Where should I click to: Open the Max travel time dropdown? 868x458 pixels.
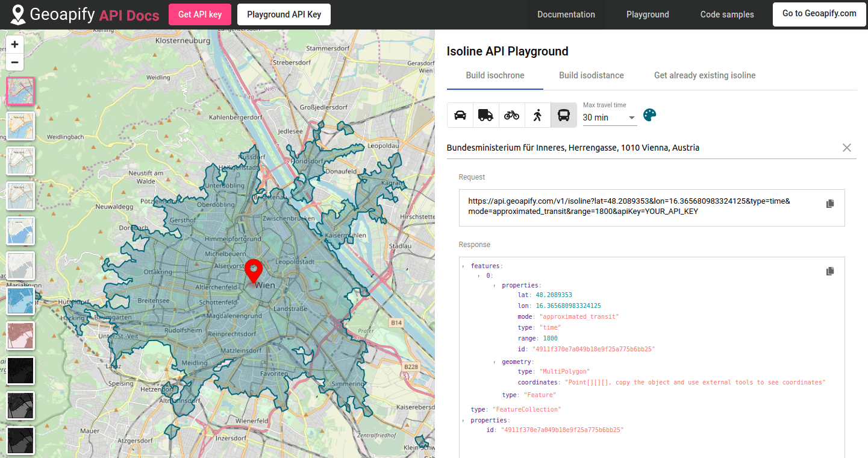click(610, 118)
